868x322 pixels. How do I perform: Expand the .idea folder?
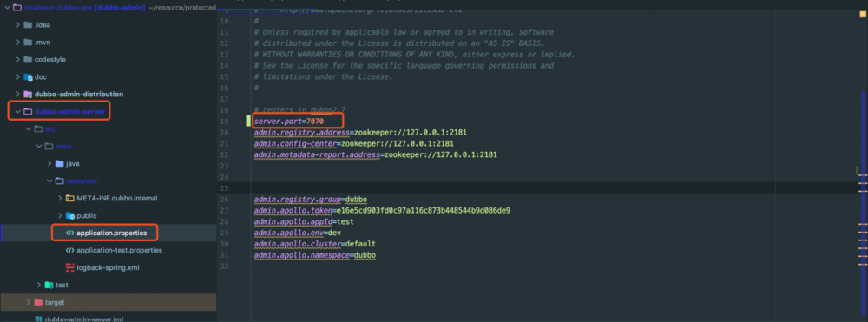point(17,25)
